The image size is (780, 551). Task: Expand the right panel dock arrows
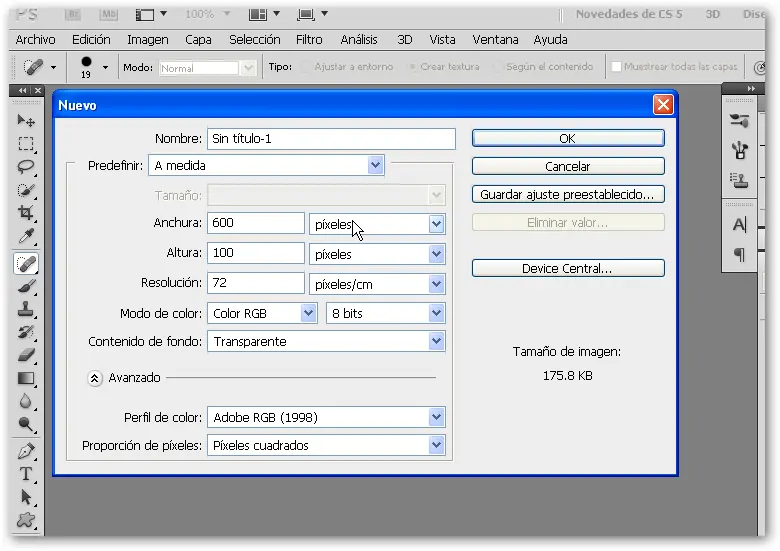pos(751,89)
